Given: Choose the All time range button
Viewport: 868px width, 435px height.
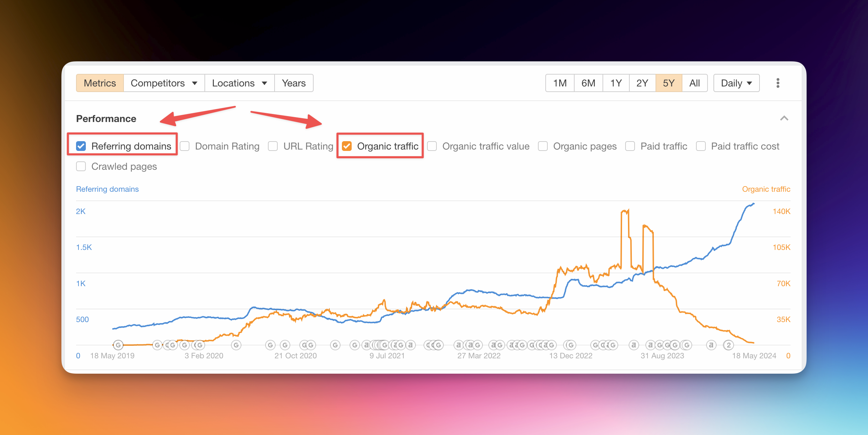Looking at the screenshot, I should 695,83.
